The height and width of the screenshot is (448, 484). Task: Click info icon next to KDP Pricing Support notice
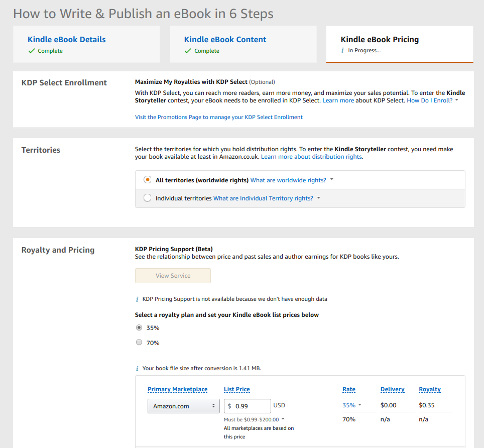[137, 299]
